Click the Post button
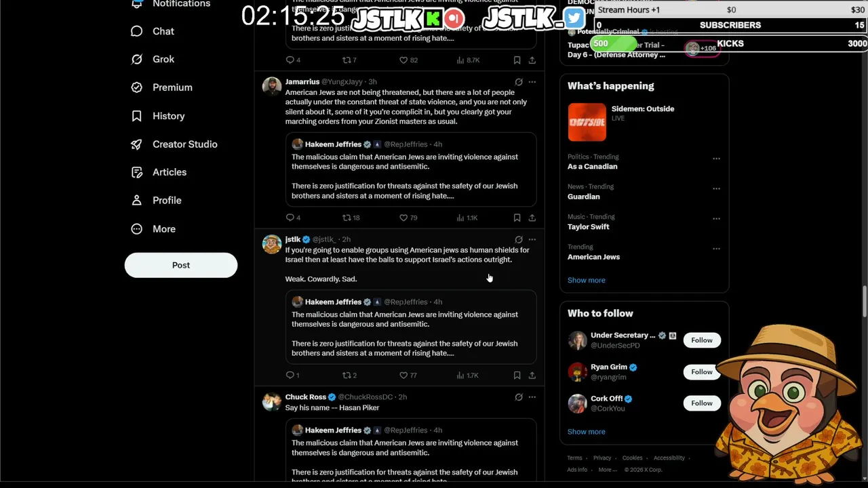This screenshot has width=868, height=488. (181, 265)
